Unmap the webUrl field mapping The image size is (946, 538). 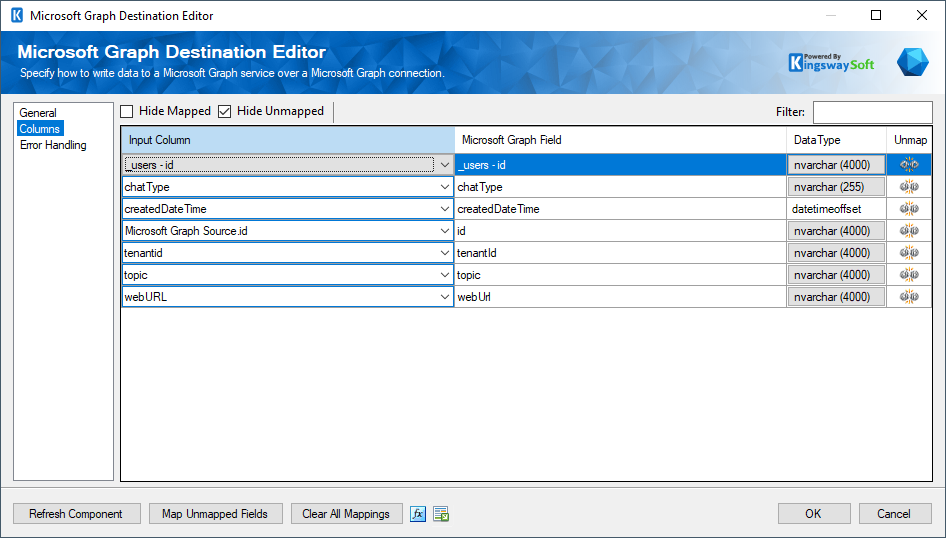coord(909,297)
